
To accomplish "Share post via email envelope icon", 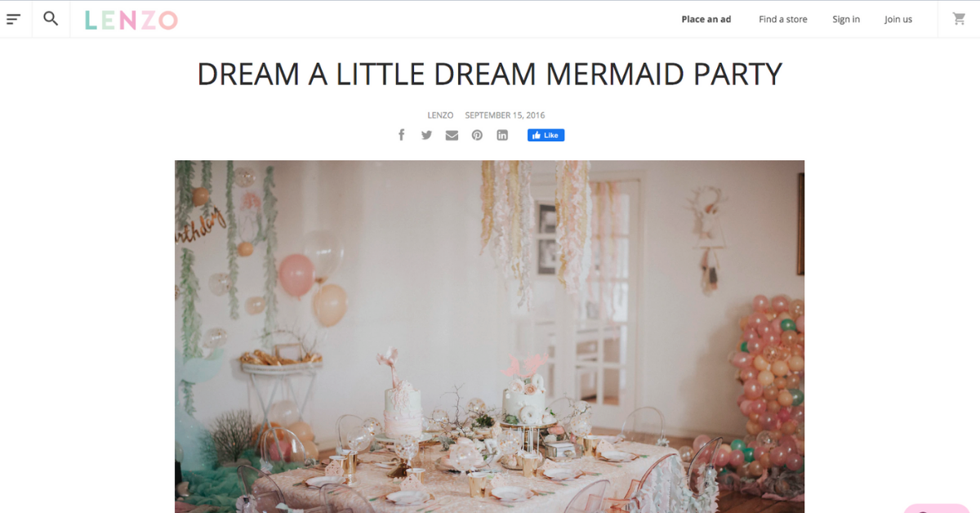I will tap(452, 135).
